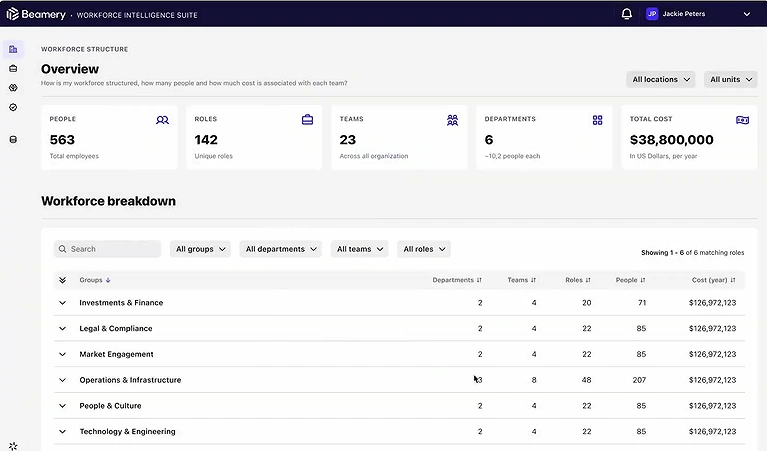Click the Operations & Infrastructure group name

130,380
